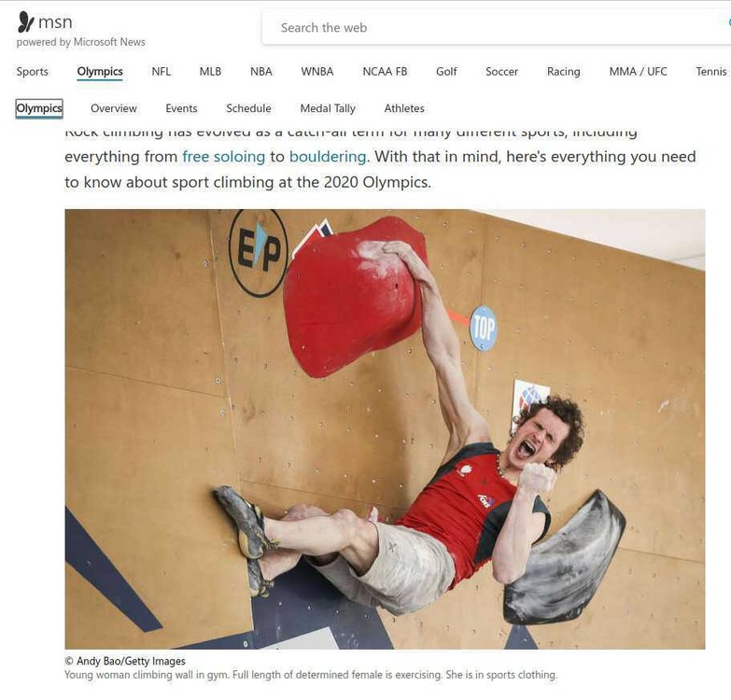
Task: Select the NFL tab
Action: point(162,71)
